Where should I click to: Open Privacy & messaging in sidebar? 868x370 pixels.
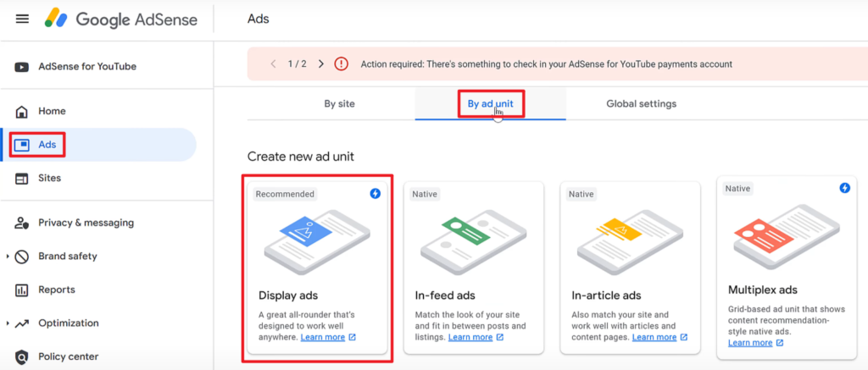(86, 223)
